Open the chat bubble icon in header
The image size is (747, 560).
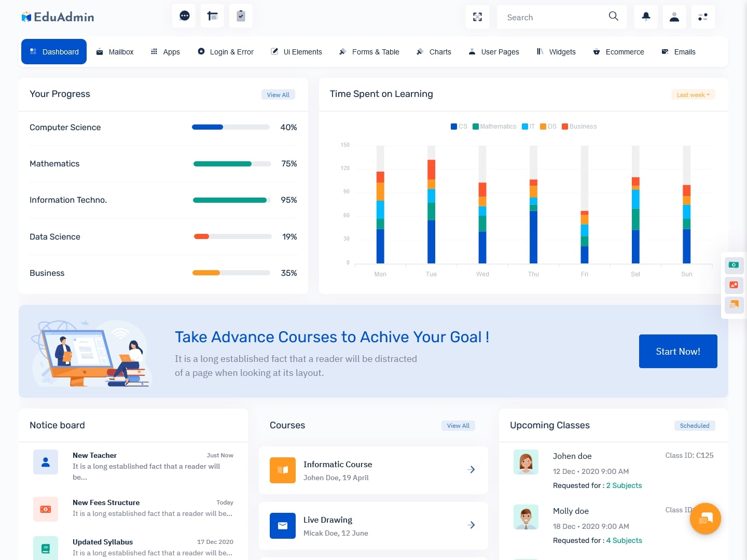(184, 16)
